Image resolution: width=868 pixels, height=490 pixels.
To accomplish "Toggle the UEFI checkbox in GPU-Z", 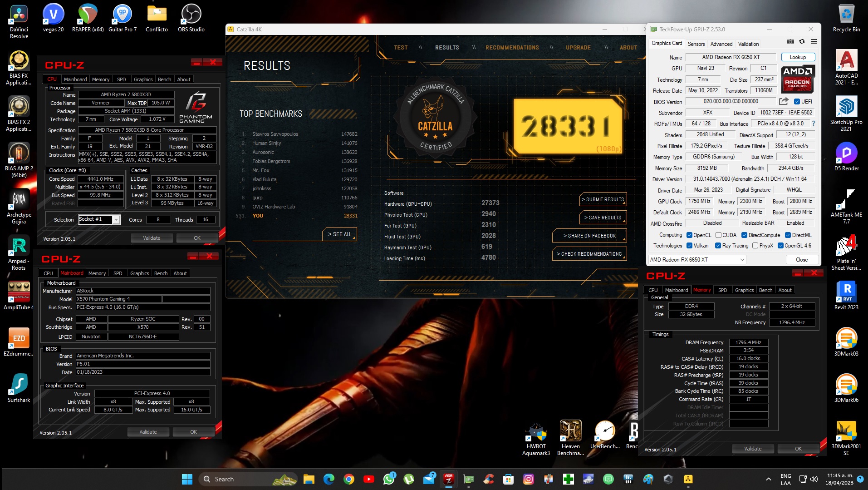I will pyautogui.click(x=797, y=102).
